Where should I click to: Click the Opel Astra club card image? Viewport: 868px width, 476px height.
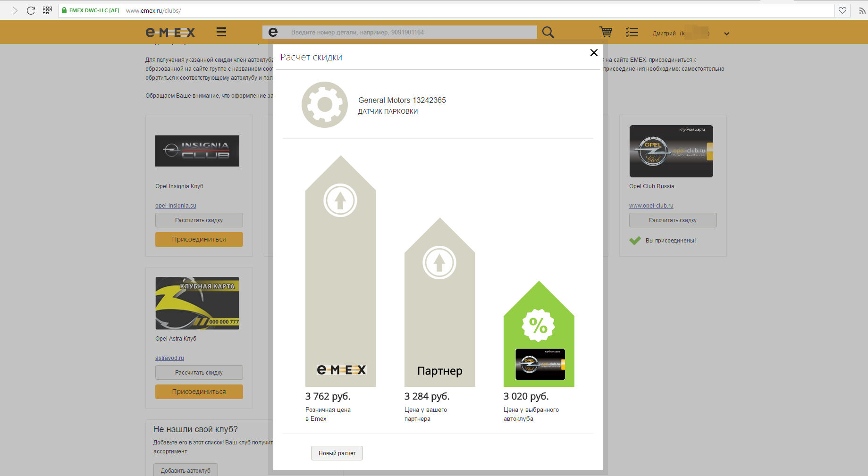197,303
